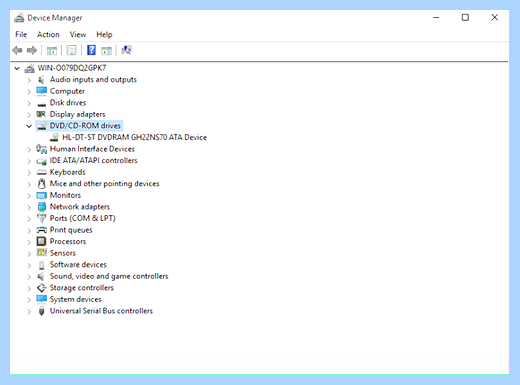Select the Software devices label
520x385 pixels.
click(x=78, y=265)
